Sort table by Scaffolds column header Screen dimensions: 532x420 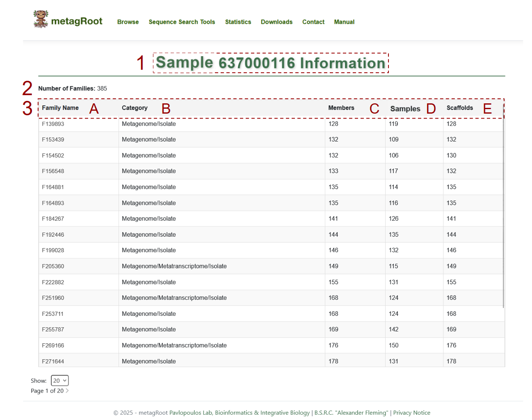[460, 108]
